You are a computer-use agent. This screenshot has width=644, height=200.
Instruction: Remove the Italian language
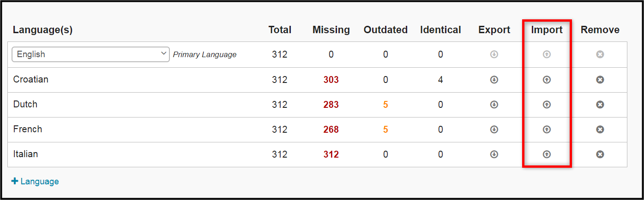(600, 154)
